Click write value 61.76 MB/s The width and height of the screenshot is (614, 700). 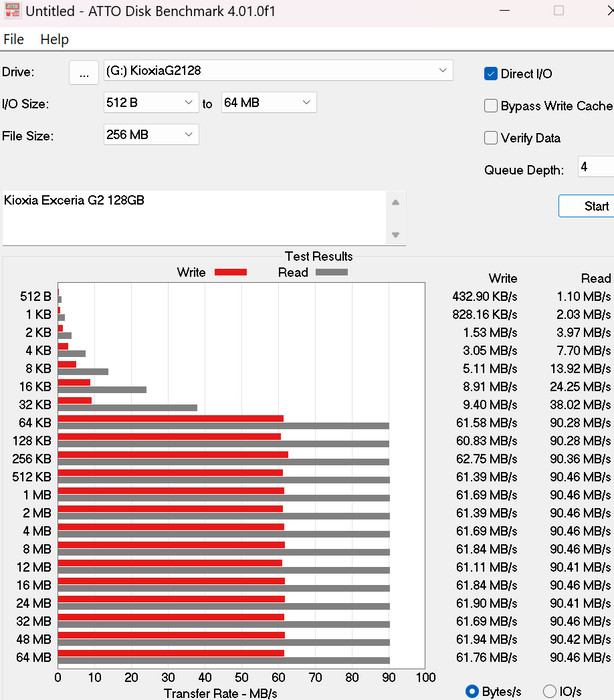486,658
